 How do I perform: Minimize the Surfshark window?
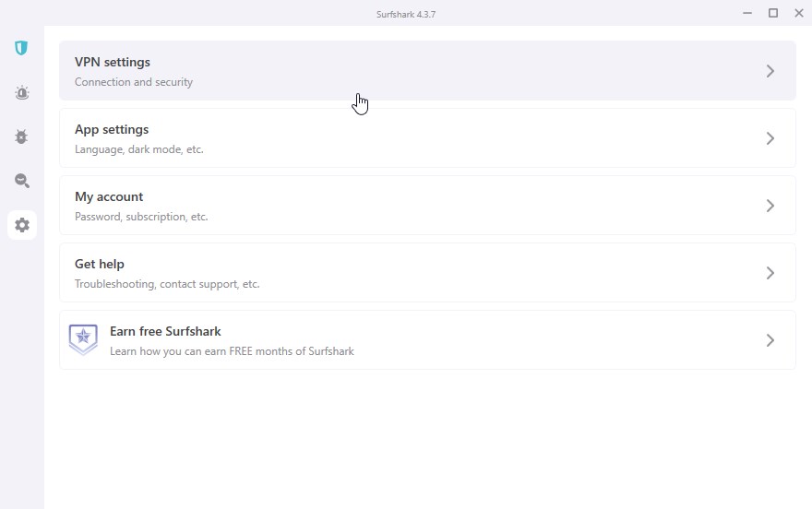(747, 13)
